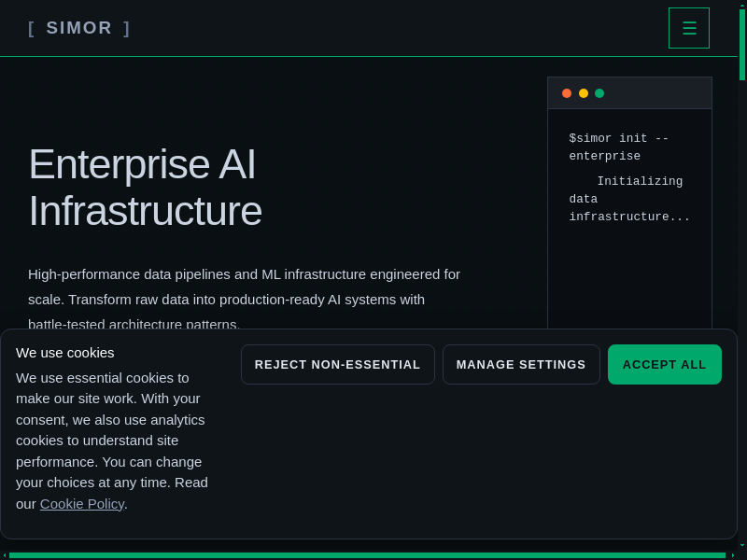Screen dimensions: 747x560
Task: Click the yellow dot in terminal header
Action: click(x=584, y=93)
